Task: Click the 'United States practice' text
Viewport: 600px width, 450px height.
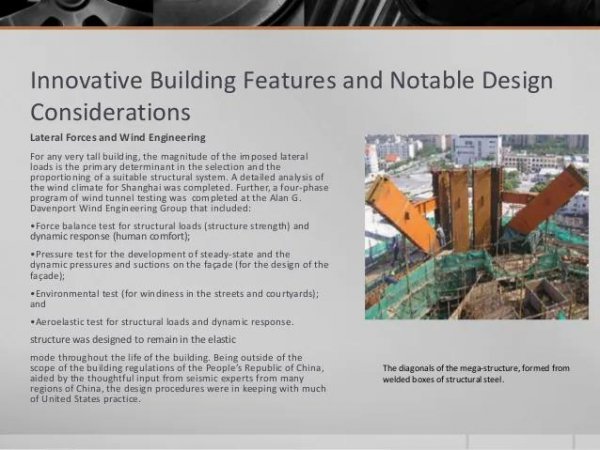Action: 98,399
